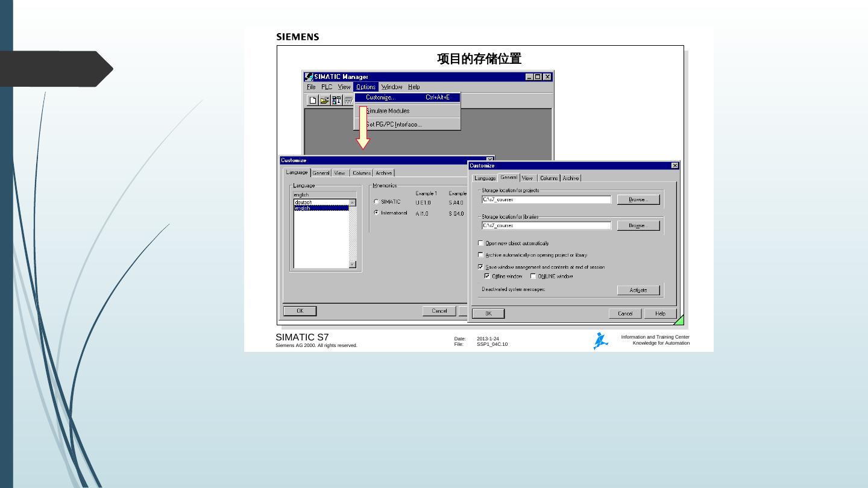Image resolution: width=868 pixels, height=488 pixels.
Task: Open View tab in front Customize dialog
Action: click(x=528, y=178)
